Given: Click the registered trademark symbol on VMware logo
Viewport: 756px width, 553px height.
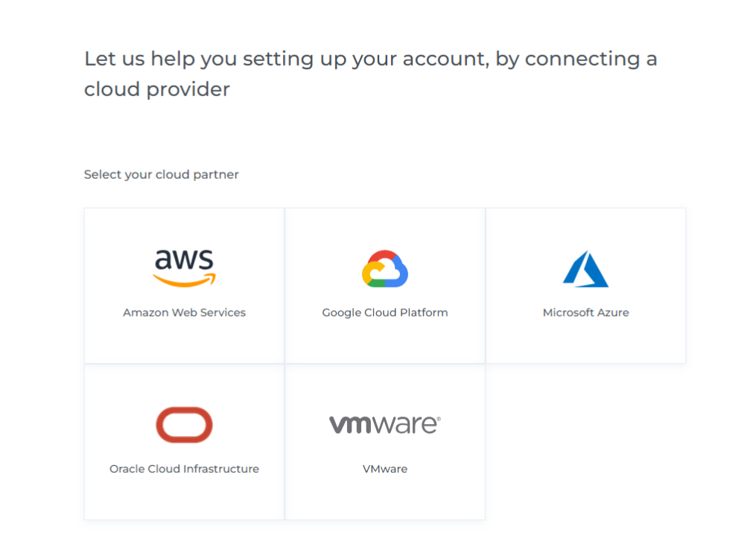Looking at the screenshot, I should [439, 420].
